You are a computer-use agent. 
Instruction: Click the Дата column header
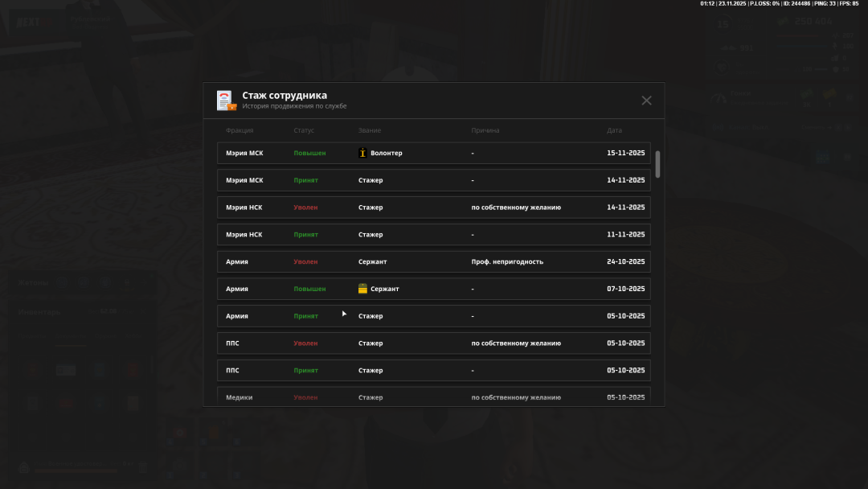(x=614, y=130)
